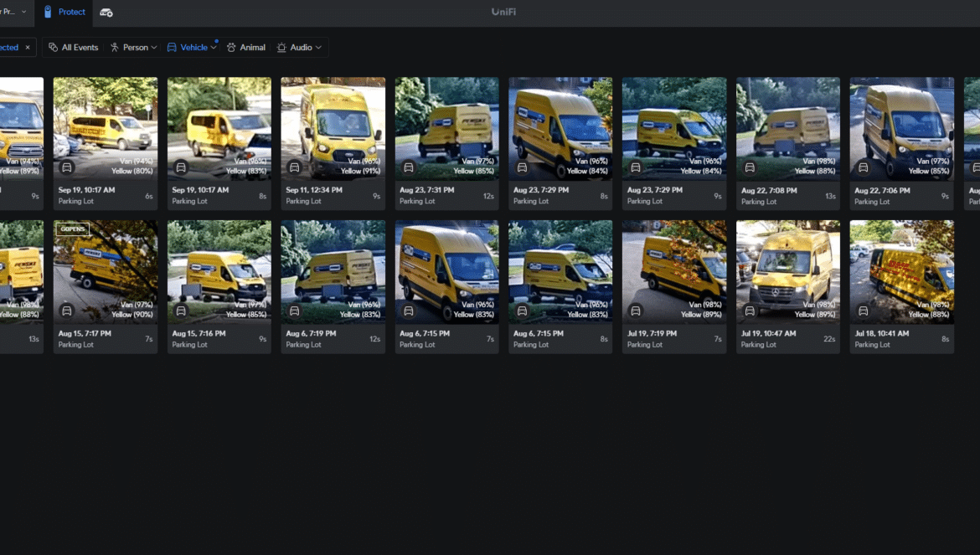Click the "Aug 23, 7:31 PM" timestamp text
The height and width of the screenshot is (555, 980).
[427, 190]
